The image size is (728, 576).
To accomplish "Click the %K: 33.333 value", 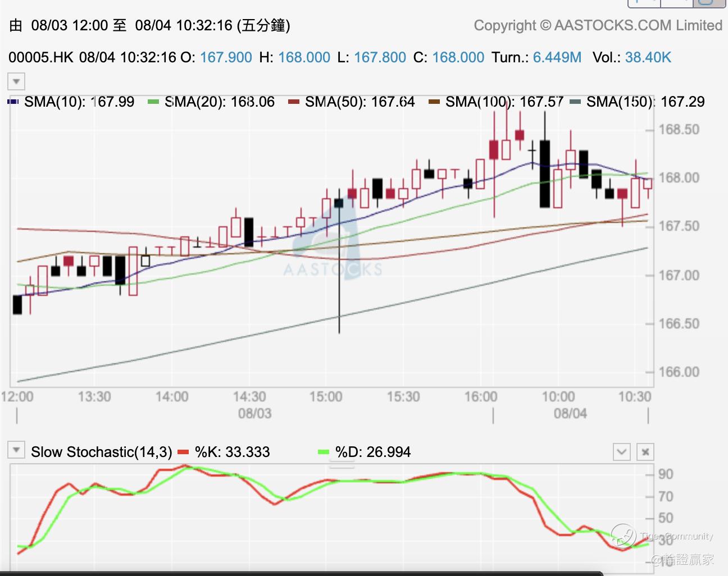I will click(233, 452).
